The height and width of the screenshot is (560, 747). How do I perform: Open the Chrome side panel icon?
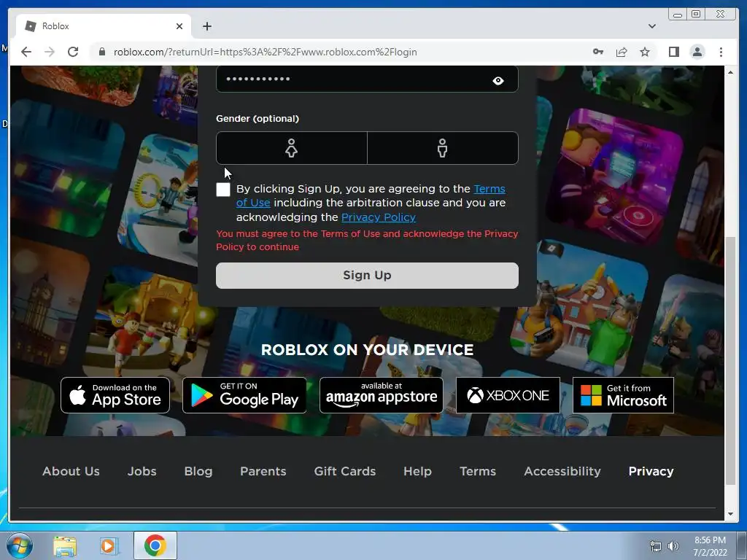(x=673, y=52)
